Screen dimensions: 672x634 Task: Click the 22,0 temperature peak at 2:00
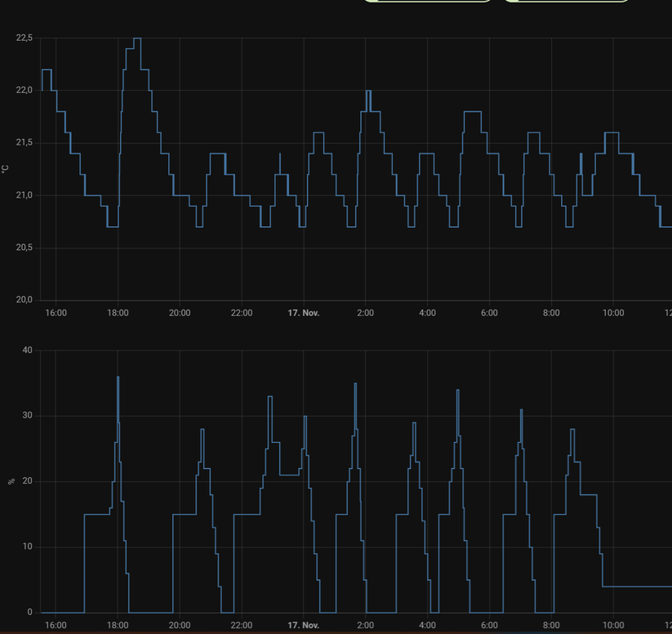tap(367, 92)
